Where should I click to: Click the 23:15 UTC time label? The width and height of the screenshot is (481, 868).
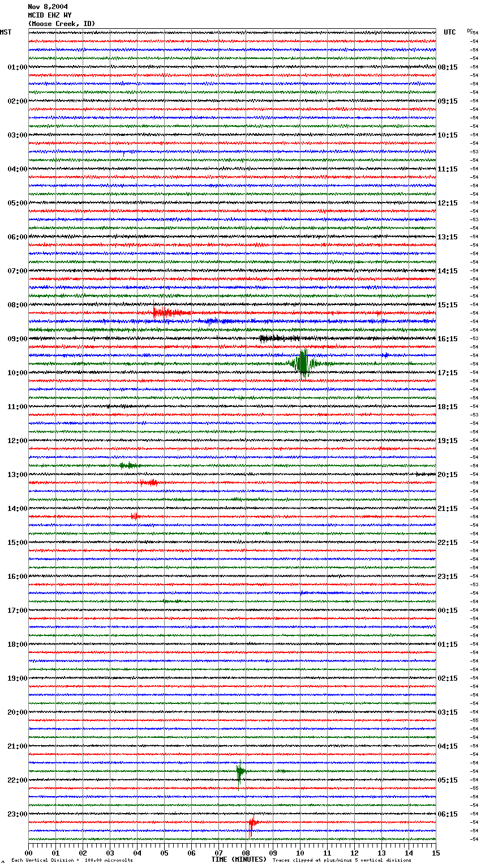tap(448, 577)
